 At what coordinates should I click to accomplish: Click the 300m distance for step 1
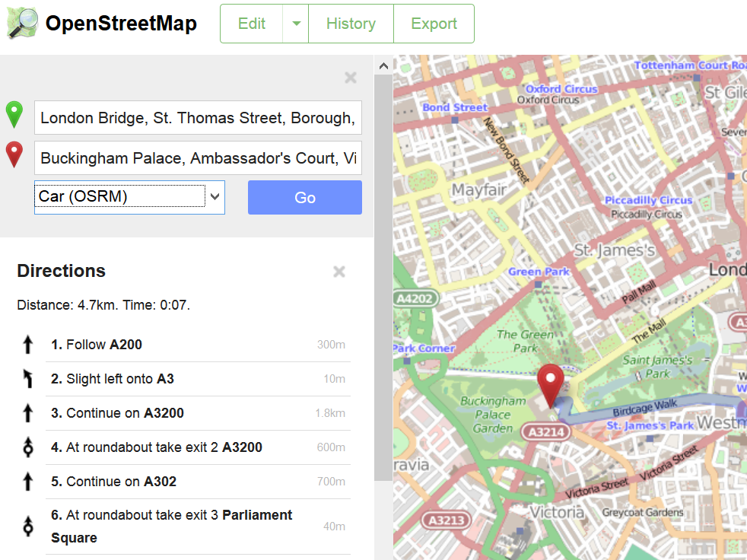(331, 345)
